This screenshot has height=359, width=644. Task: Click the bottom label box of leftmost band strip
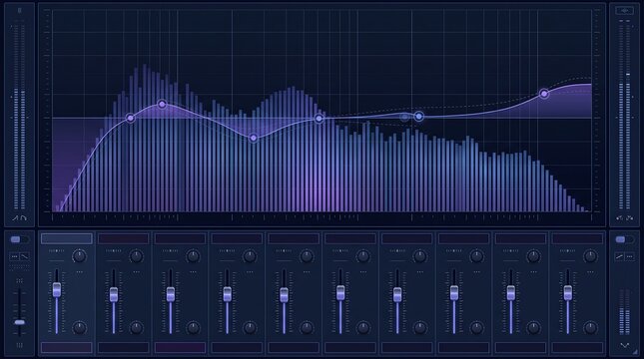click(67, 347)
